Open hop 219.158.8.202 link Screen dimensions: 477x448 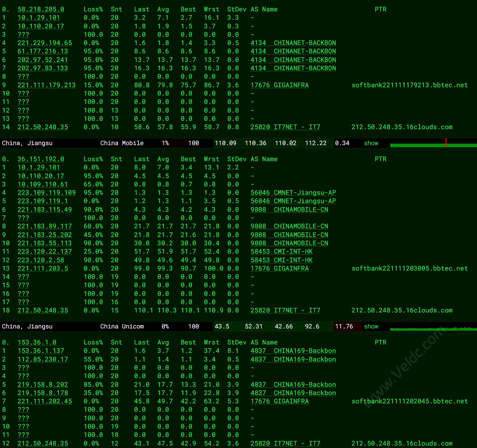tap(43, 385)
